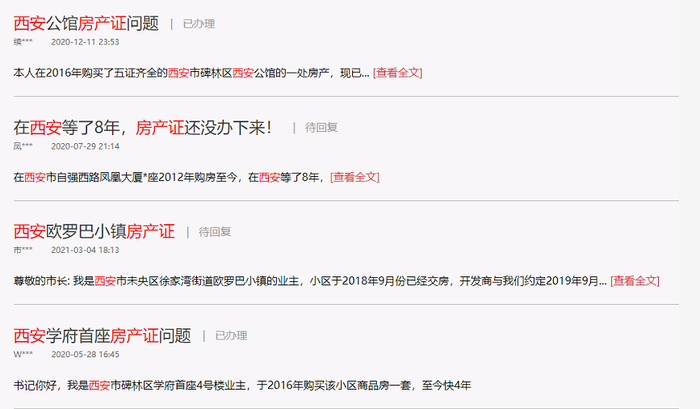Click 查看全文 link in 凤凰大厦 post
700x409 pixels.
coord(355,177)
